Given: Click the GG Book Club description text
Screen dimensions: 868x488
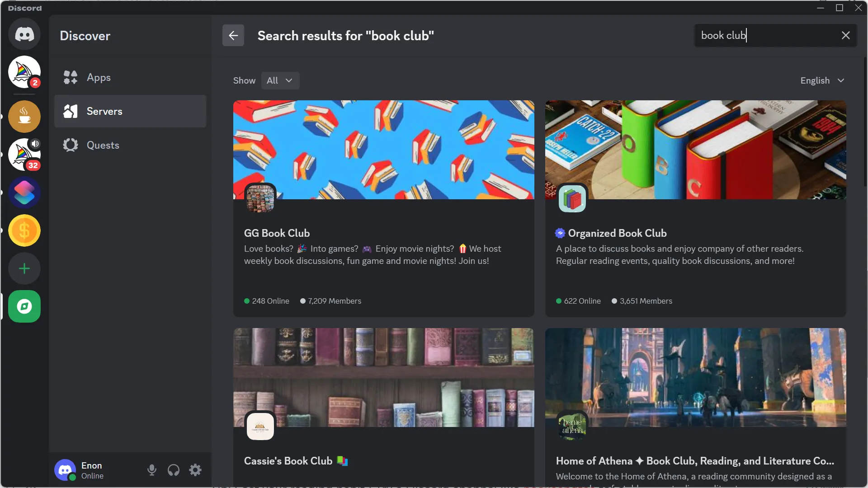Looking at the screenshot, I should pos(373,255).
